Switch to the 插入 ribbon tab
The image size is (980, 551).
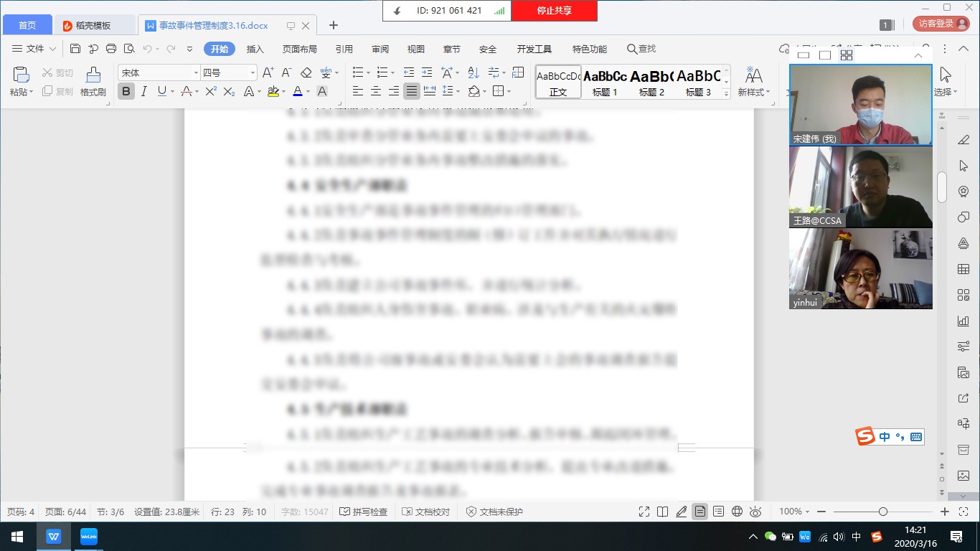255,49
